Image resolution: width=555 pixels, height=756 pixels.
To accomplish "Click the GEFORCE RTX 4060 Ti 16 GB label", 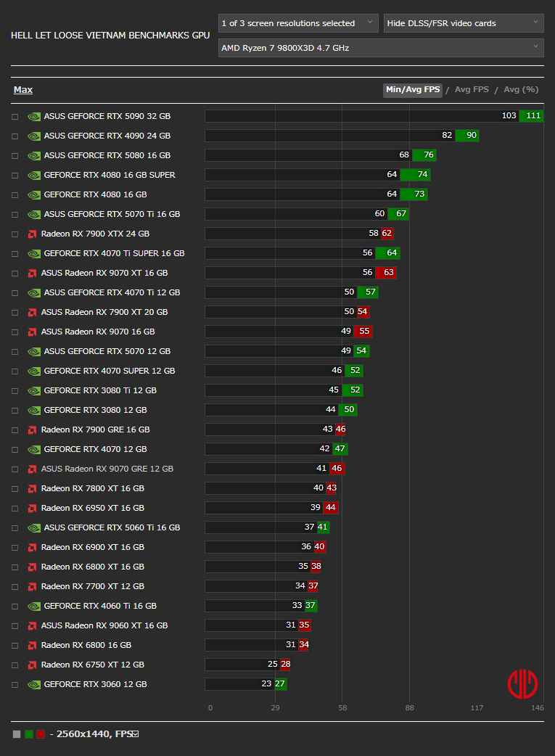I will (x=100, y=606).
